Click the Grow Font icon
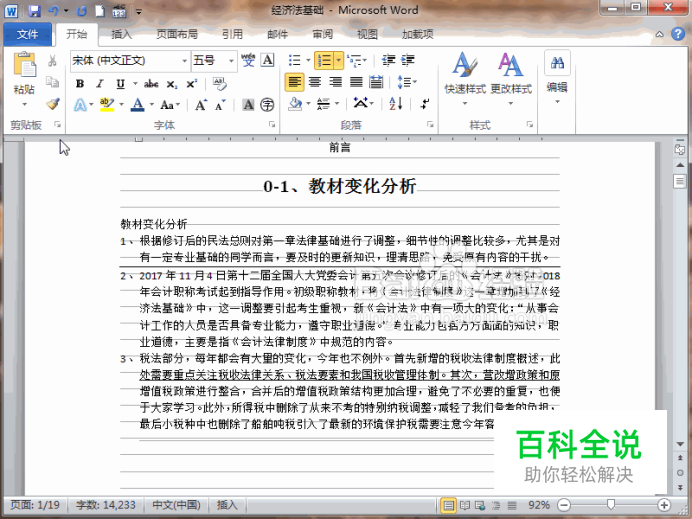Screen dimensions: 692x519 tap(201, 105)
